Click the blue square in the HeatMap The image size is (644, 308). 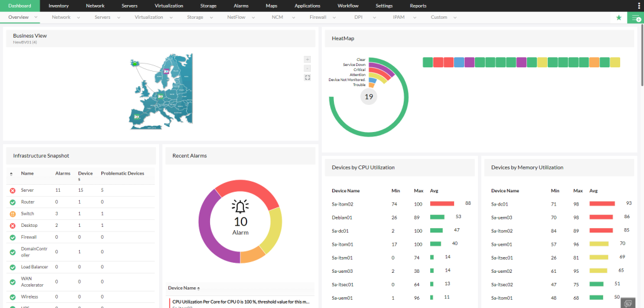pos(459,62)
